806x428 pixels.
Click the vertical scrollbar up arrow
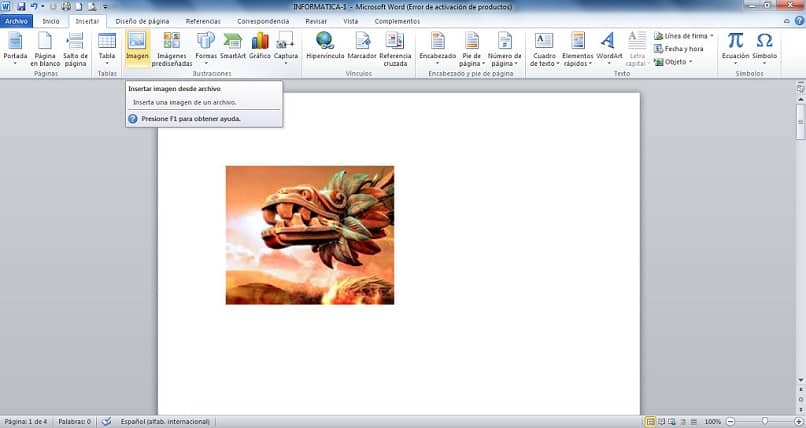click(x=800, y=99)
